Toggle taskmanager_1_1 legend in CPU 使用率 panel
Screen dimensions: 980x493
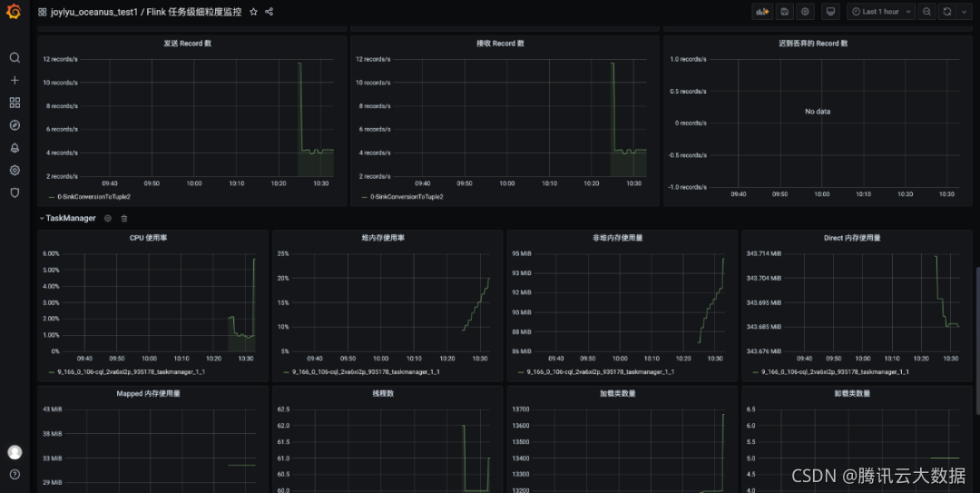pyautogui.click(x=132, y=371)
